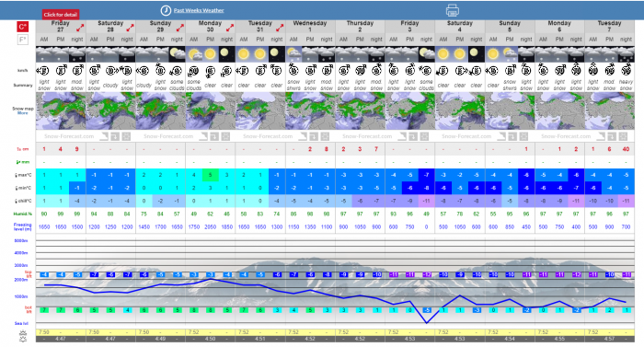This screenshot has height=347, width=644.
Task: Click the clock icon beside Past Weeks Weather
Action: pos(166,10)
